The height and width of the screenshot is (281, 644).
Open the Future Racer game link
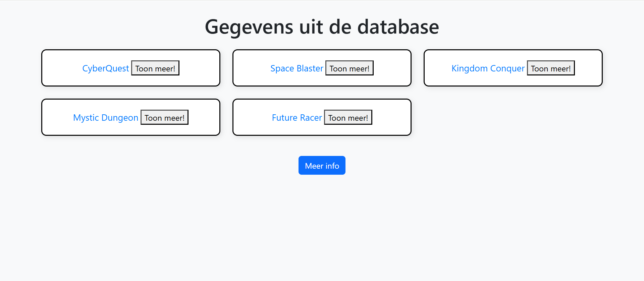point(297,117)
